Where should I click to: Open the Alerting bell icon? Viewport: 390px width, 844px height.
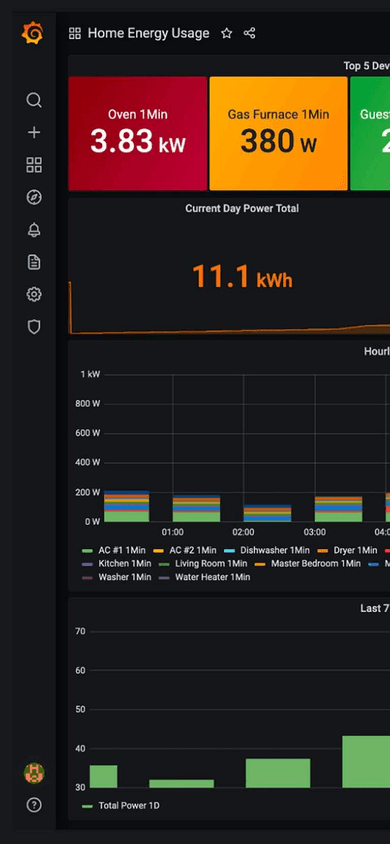click(34, 230)
